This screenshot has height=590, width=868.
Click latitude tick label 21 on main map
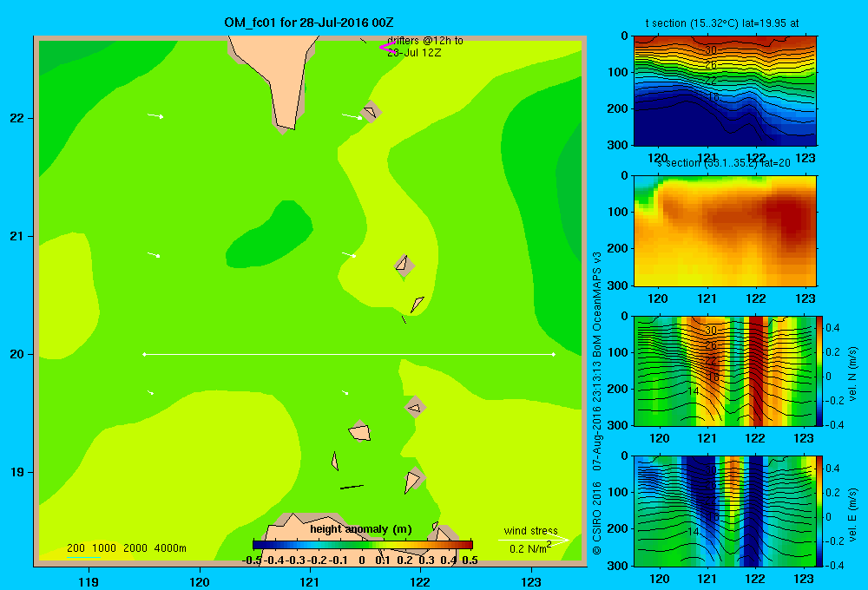tap(17, 236)
